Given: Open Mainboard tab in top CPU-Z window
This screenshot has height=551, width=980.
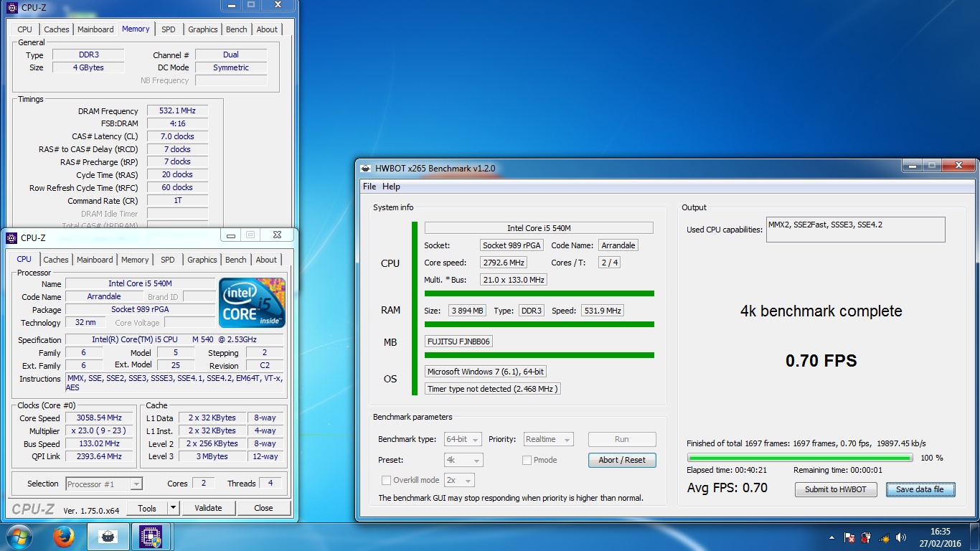Looking at the screenshot, I should 95,29.
